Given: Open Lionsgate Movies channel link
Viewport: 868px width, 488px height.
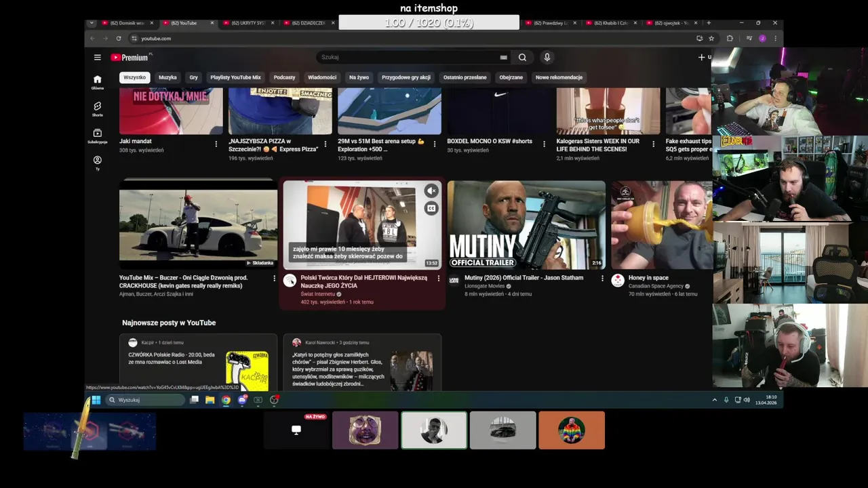Looking at the screenshot, I should (485, 286).
